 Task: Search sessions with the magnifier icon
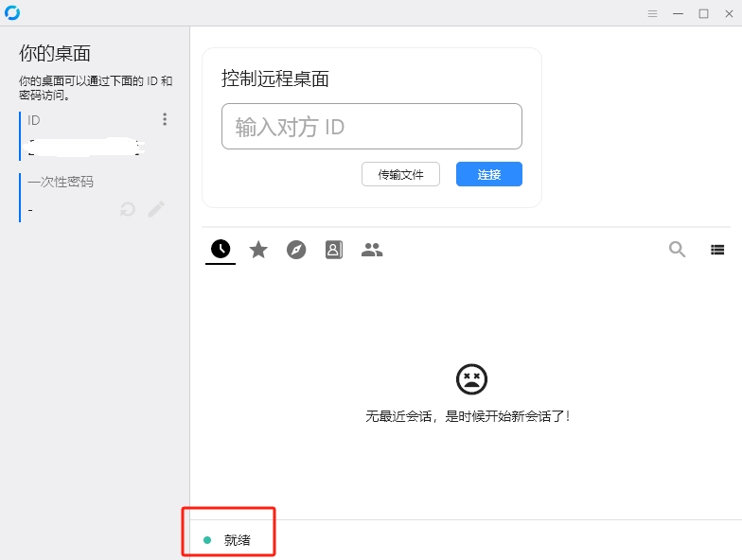point(678,249)
